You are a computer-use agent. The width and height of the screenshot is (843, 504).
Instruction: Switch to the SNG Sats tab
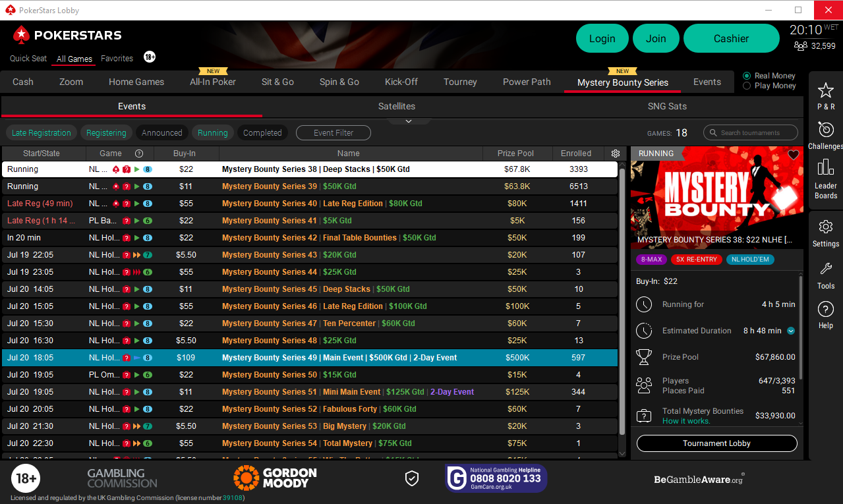(x=667, y=106)
